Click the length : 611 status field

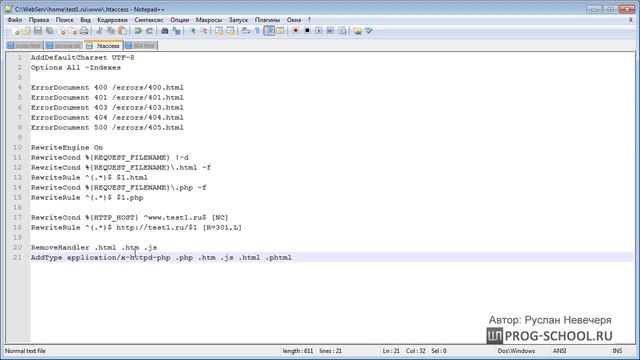coord(298,351)
